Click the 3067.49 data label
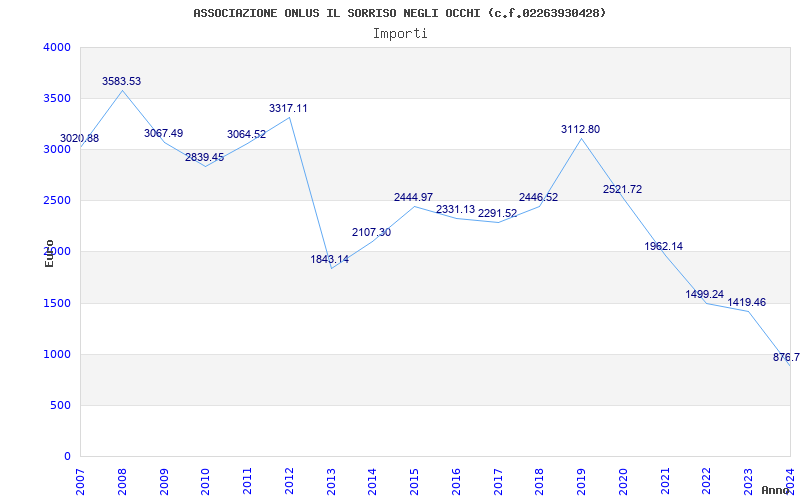This screenshot has width=800, height=500. 163,133
